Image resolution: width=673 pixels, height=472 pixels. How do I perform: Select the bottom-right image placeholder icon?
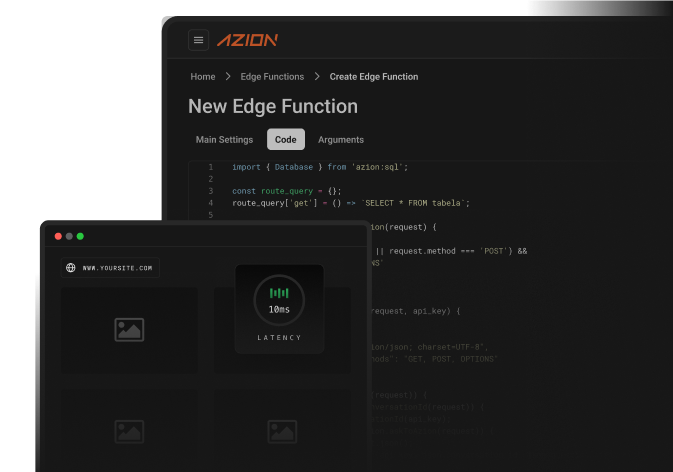282,431
